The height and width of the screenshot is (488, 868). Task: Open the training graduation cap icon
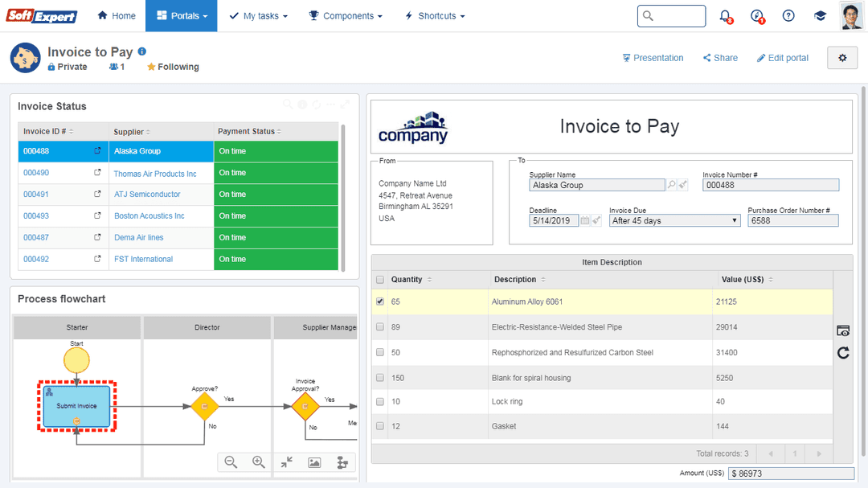[820, 15]
